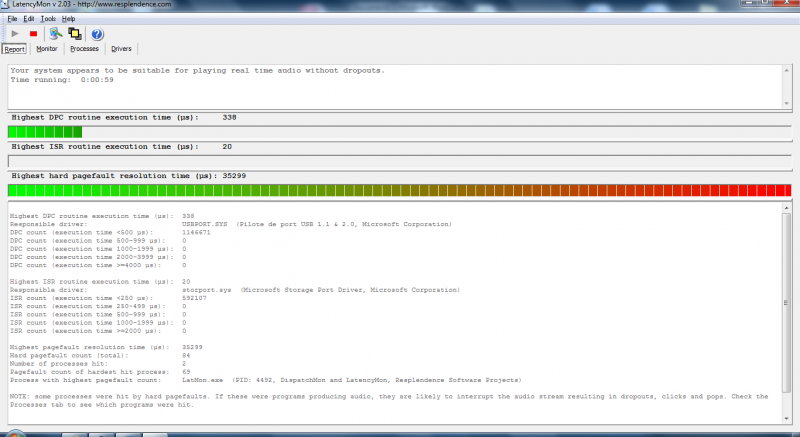Open the Tools menu
The height and width of the screenshot is (437, 800).
point(48,19)
